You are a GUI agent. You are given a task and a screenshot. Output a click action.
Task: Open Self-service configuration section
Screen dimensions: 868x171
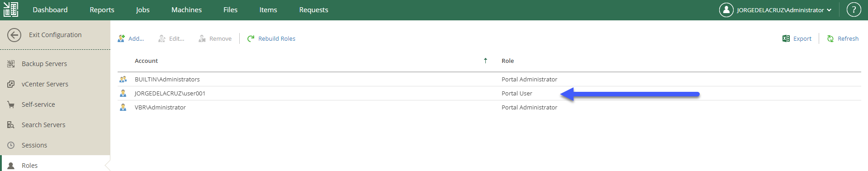38,104
